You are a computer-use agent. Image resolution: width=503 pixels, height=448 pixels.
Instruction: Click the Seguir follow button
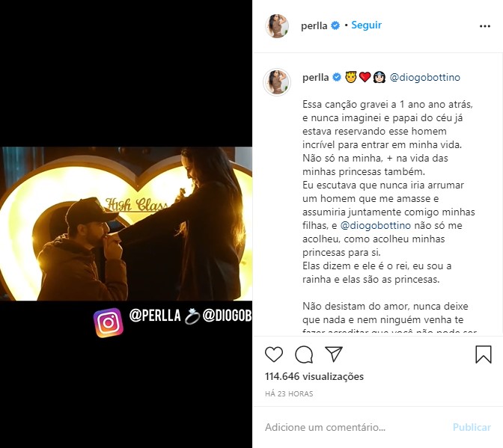(x=366, y=25)
